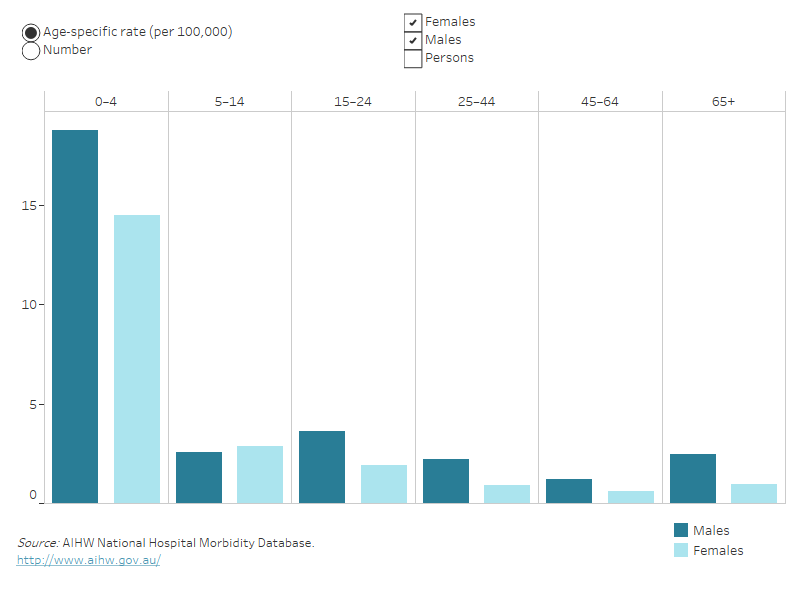Viewport: 800px width, 600px height.
Task: Click the Males bar for ages 15–24
Action: pos(322,467)
